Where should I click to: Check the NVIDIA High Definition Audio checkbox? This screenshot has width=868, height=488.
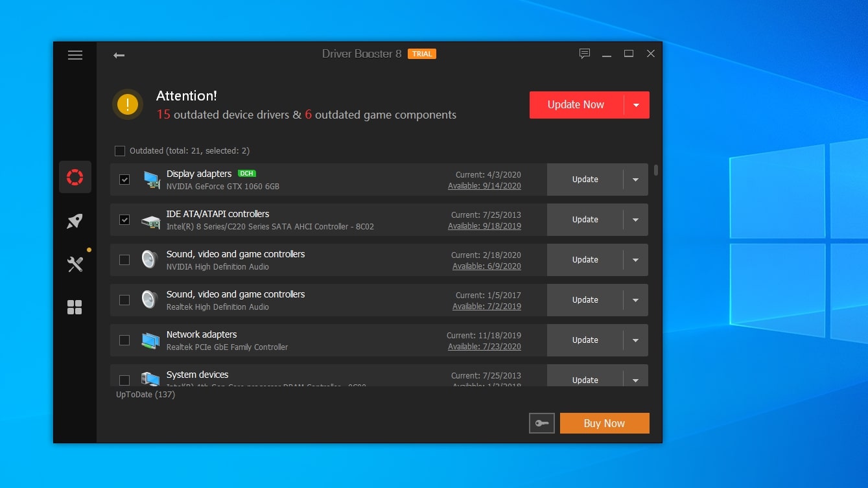coord(124,260)
